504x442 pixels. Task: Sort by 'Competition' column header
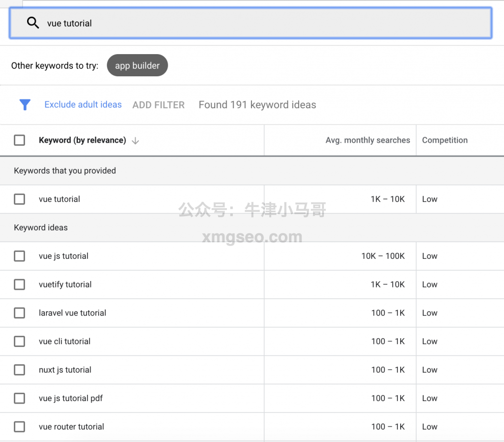[445, 140]
